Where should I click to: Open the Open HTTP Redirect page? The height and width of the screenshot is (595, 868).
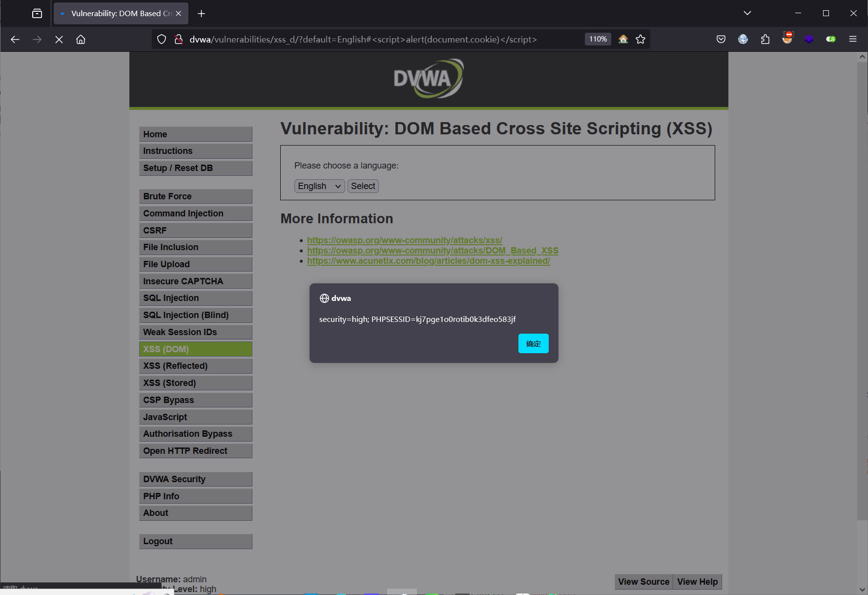[195, 451]
